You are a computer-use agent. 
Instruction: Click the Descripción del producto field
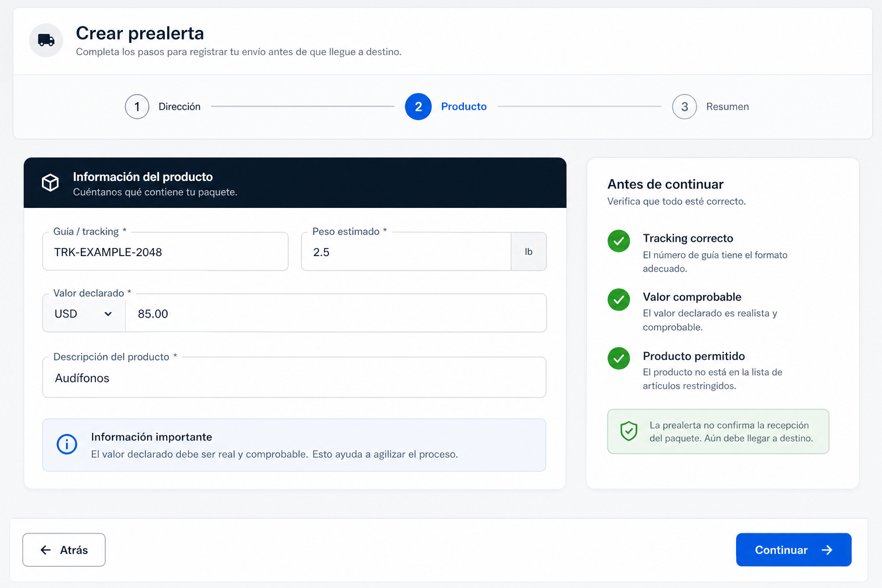(x=294, y=377)
